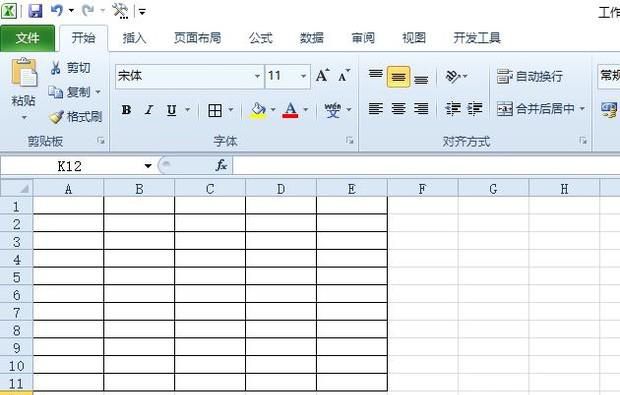Screen dimensions: 620x395
Task: Open the Name Box K12 dropdown arrow
Action: [x=148, y=166]
